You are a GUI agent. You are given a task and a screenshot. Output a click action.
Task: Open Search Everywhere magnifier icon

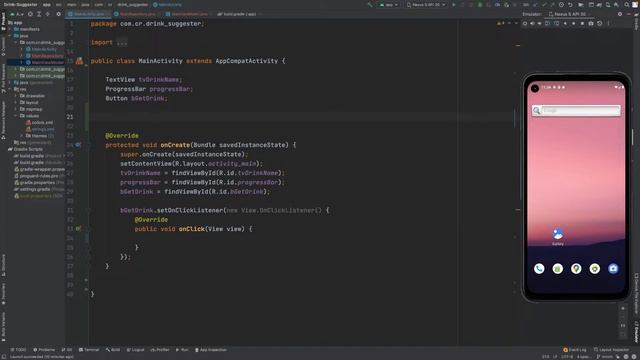[627, 5]
